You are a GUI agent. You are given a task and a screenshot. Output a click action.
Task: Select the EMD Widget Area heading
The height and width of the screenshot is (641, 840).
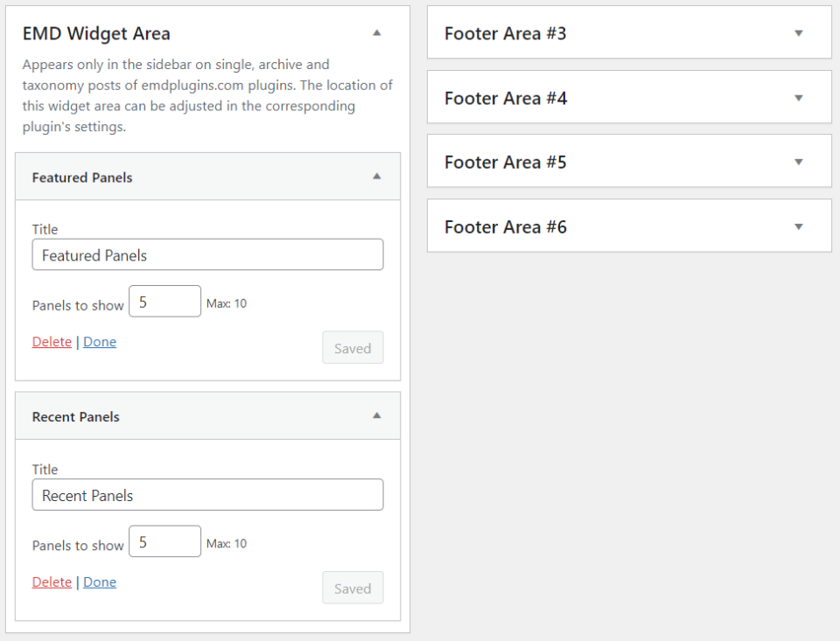click(96, 34)
